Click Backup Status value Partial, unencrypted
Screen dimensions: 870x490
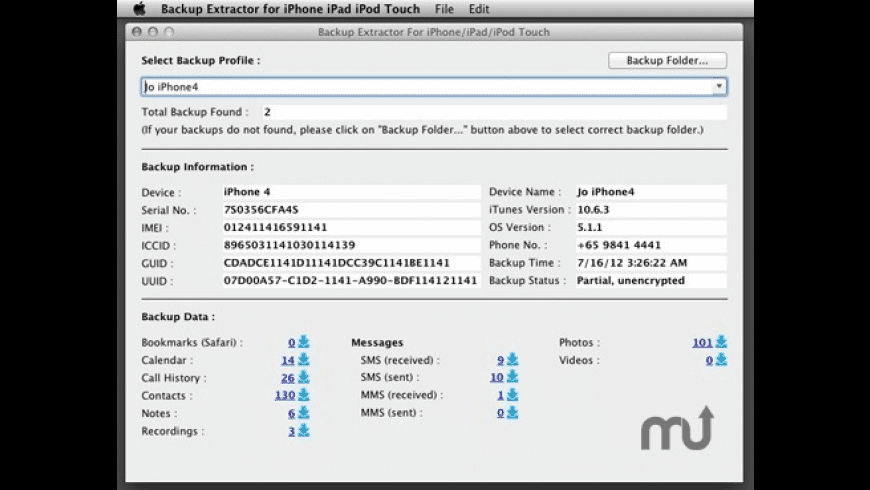651,281
